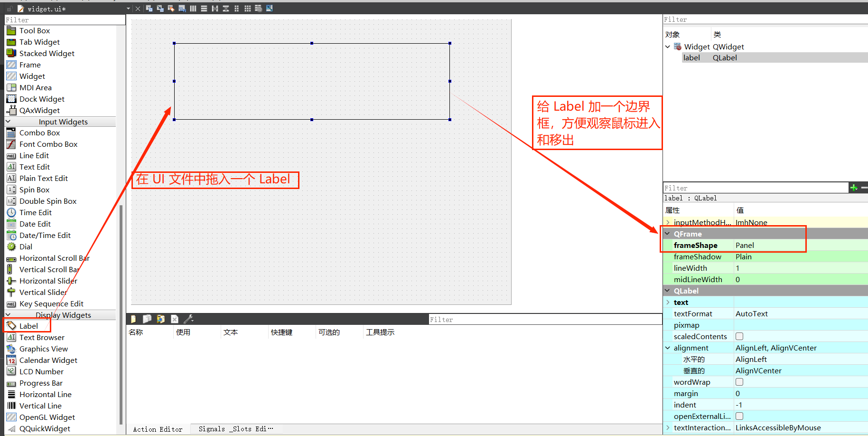The image size is (868, 436).
Task: Click New action icon in Action Editor
Action: [133, 319]
